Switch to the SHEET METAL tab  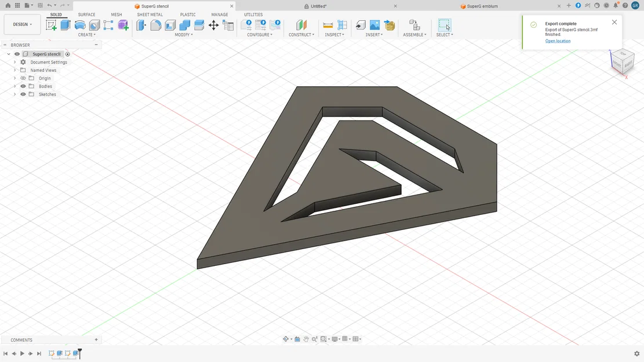pyautogui.click(x=150, y=14)
